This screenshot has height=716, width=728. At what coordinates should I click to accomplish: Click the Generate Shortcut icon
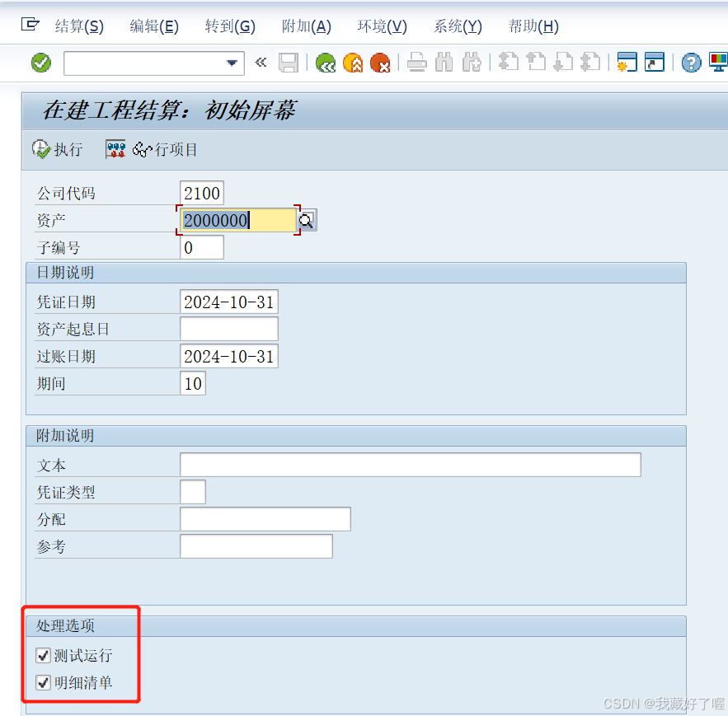coord(655,62)
